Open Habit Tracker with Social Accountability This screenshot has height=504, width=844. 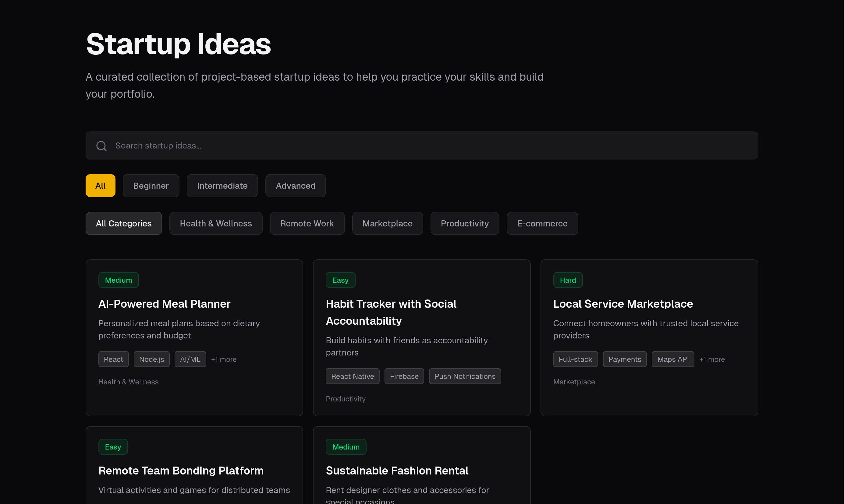click(391, 312)
